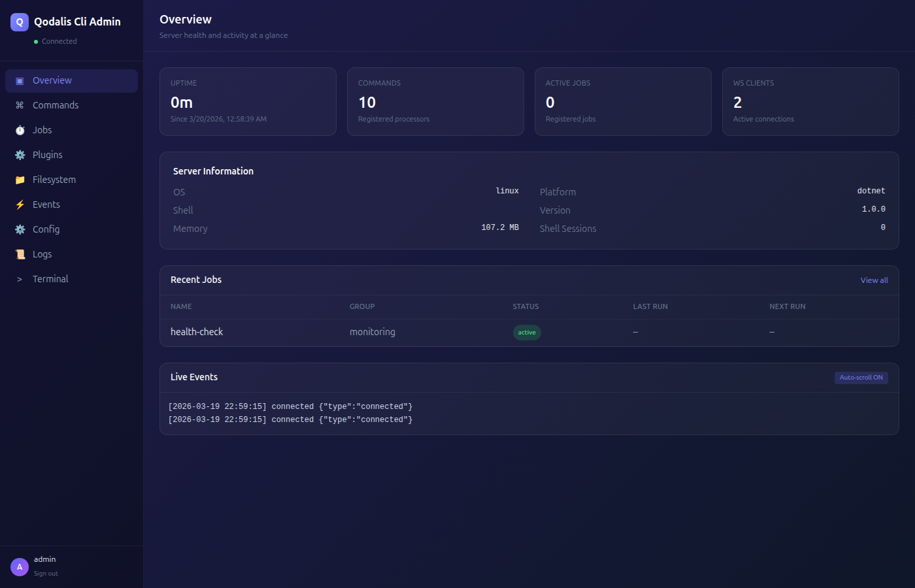
Task: Click the Sign out link
Action: (x=46, y=574)
